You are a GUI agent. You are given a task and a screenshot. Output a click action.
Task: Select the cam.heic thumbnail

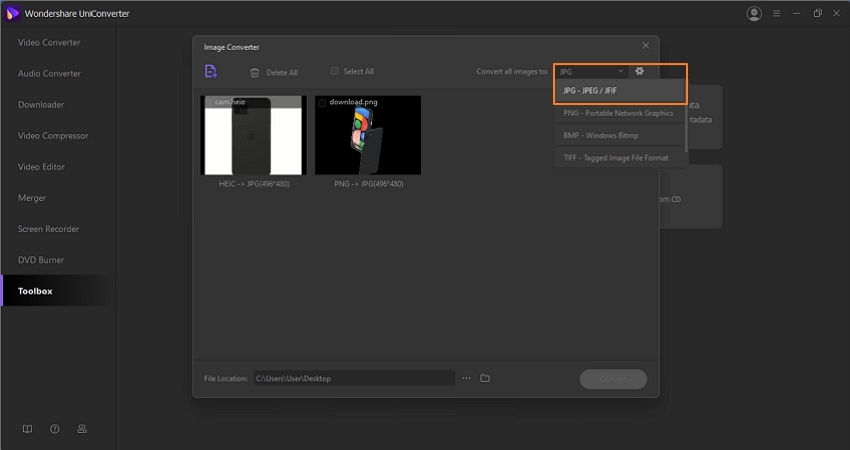tap(254, 136)
